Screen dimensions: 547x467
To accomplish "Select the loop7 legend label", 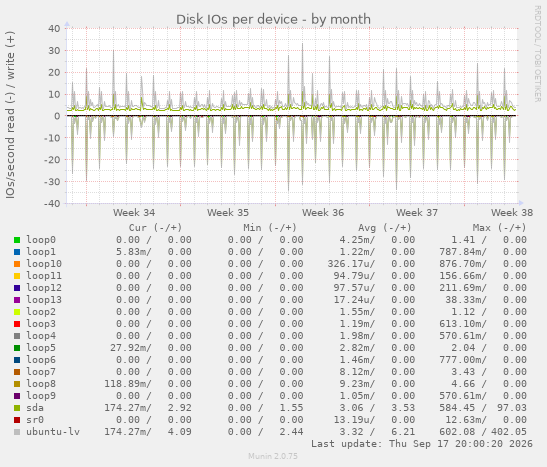I will pos(41,372).
